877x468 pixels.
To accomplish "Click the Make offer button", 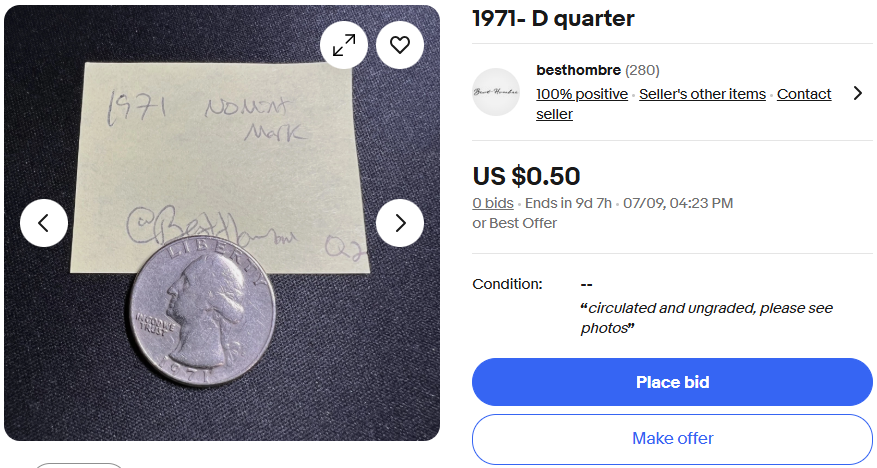I will (x=672, y=438).
